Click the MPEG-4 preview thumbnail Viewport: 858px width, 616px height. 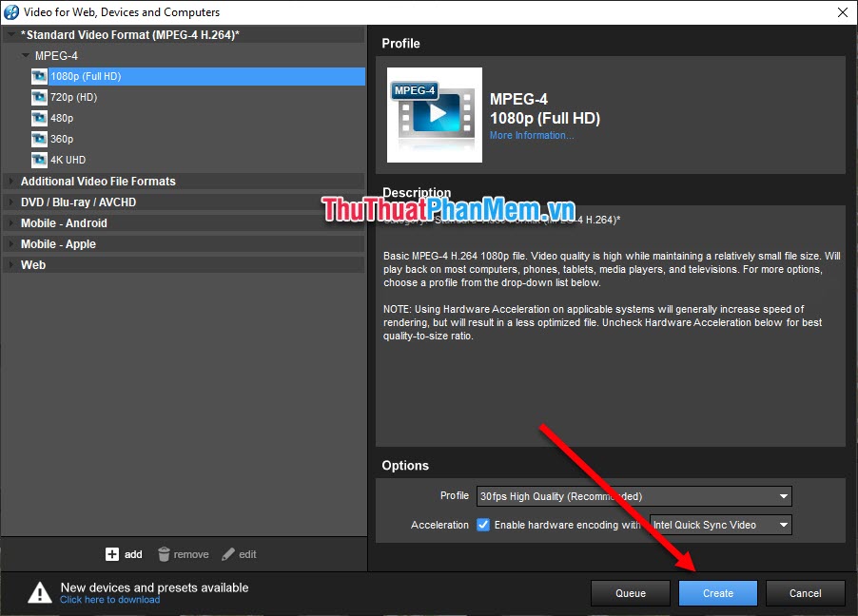click(x=434, y=115)
